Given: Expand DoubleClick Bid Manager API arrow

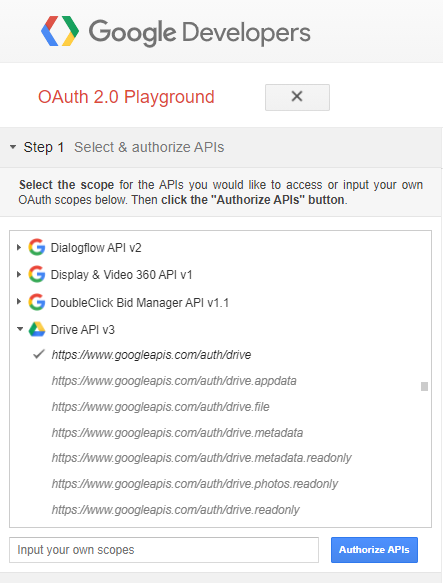Looking at the screenshot, I should coord(19,302).
